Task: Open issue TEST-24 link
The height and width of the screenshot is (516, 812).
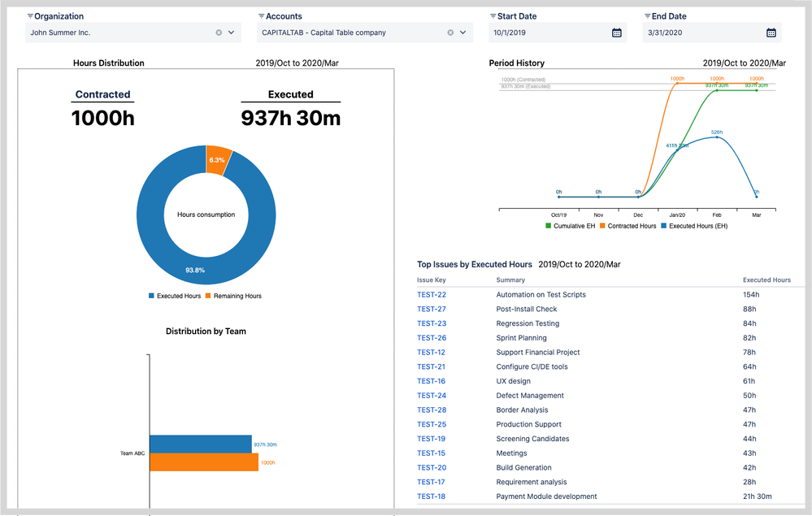Action: tap(432, 396)
